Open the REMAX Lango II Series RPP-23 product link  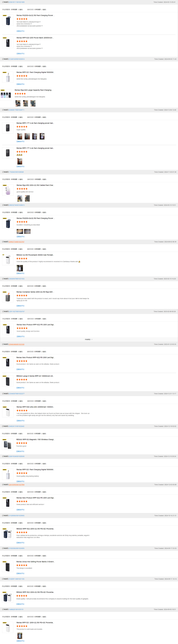click(35, 376)
